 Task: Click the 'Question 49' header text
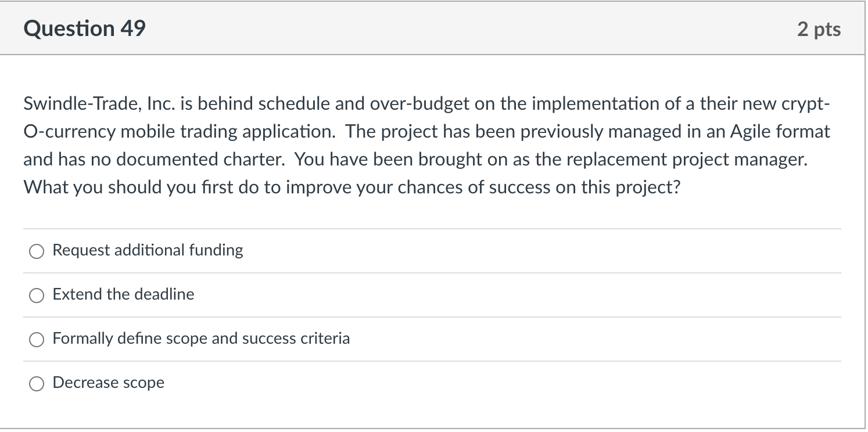point(84,28)
